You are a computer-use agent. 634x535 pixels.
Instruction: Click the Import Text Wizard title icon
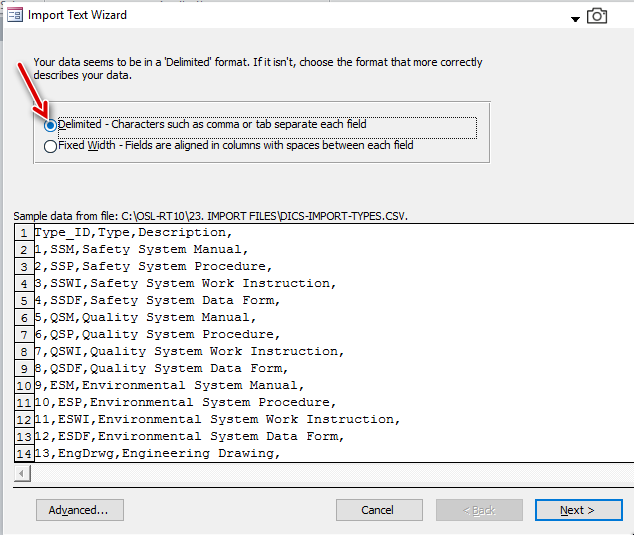point(15,15)
